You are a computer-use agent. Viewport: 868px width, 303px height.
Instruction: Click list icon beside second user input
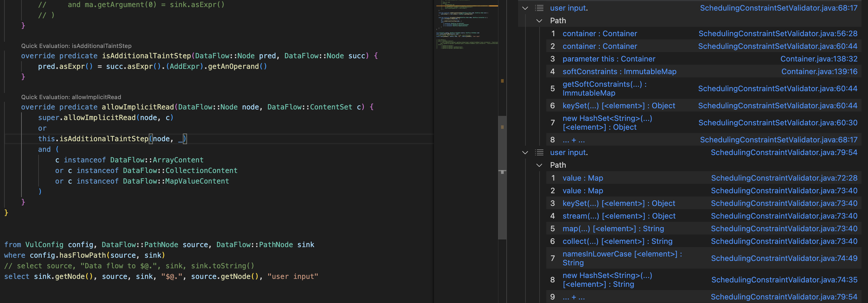point(539,153)
